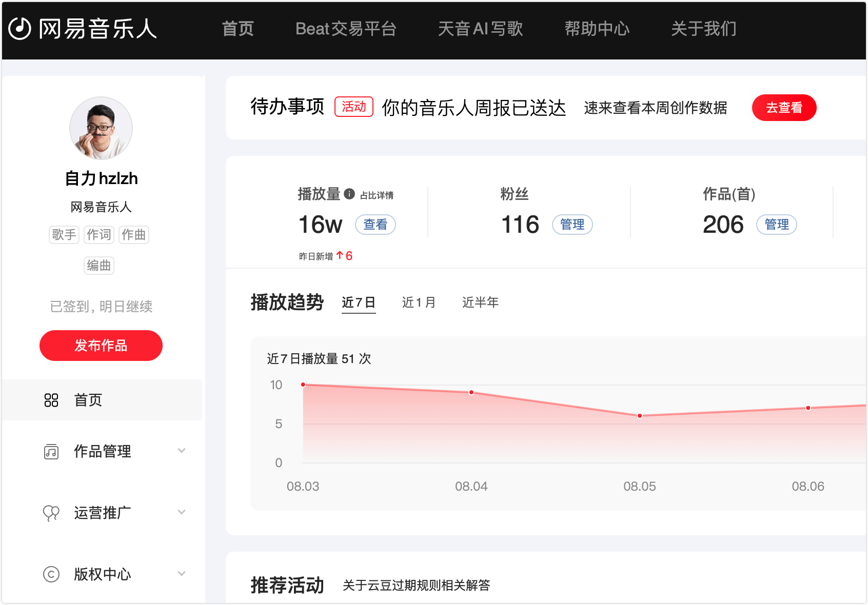Open Beat交易平台 in the top navigation
The image size is (868, 605).
pyautogui.click(x=346, y=29)
